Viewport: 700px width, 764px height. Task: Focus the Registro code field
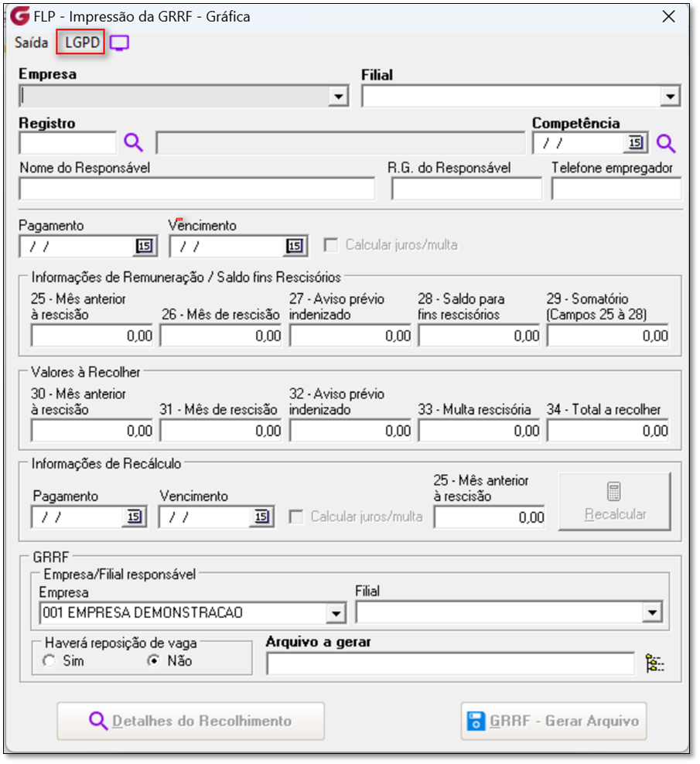coord(68,143)
